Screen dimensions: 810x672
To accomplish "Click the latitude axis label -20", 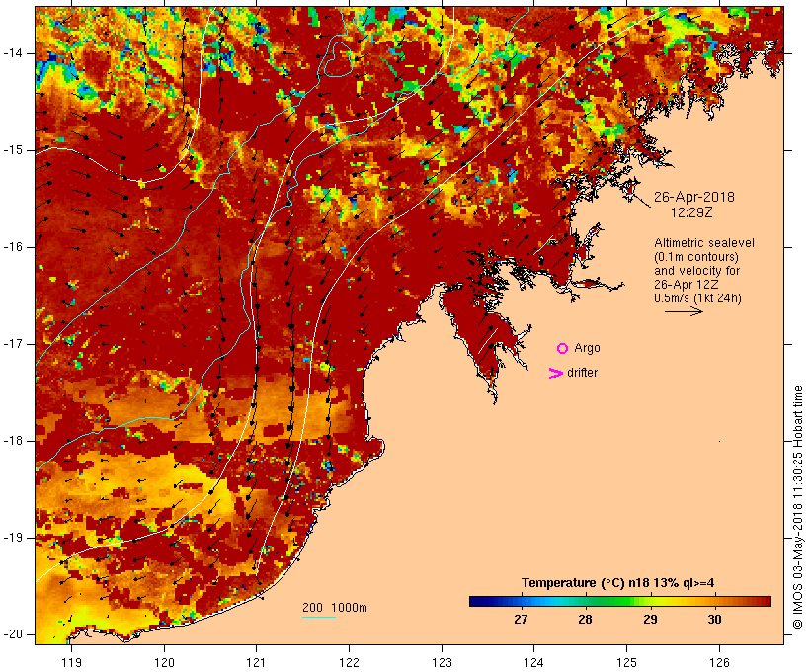I will pyautogui.click(x=13, y=634).
